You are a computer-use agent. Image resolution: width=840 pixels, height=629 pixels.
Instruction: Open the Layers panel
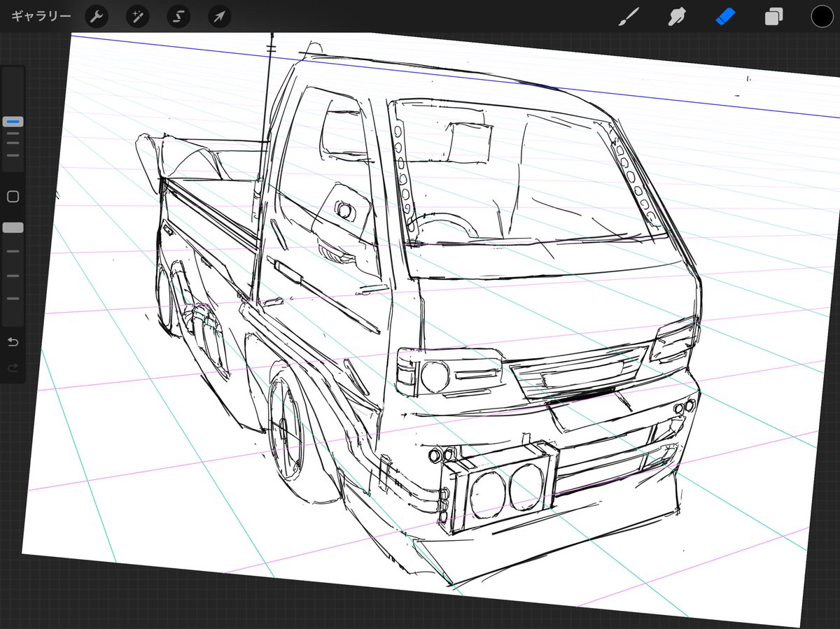point(773,16)
